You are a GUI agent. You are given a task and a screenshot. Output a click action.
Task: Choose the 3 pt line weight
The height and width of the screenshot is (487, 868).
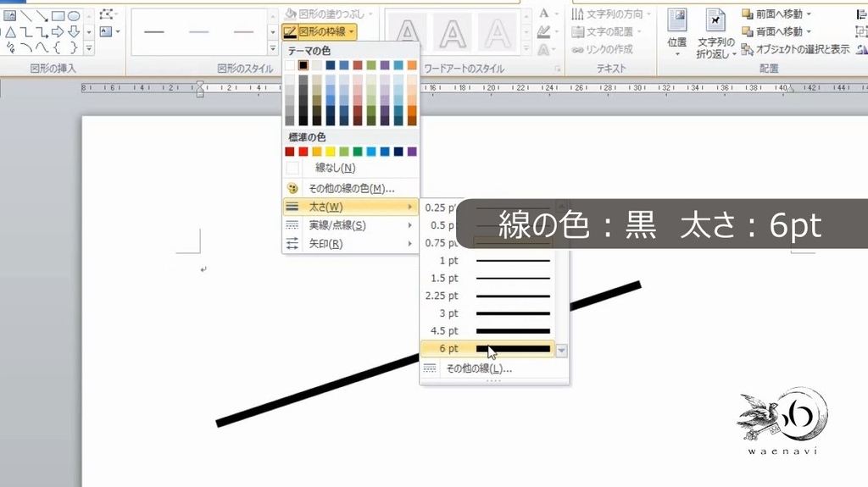pos(487,313)
